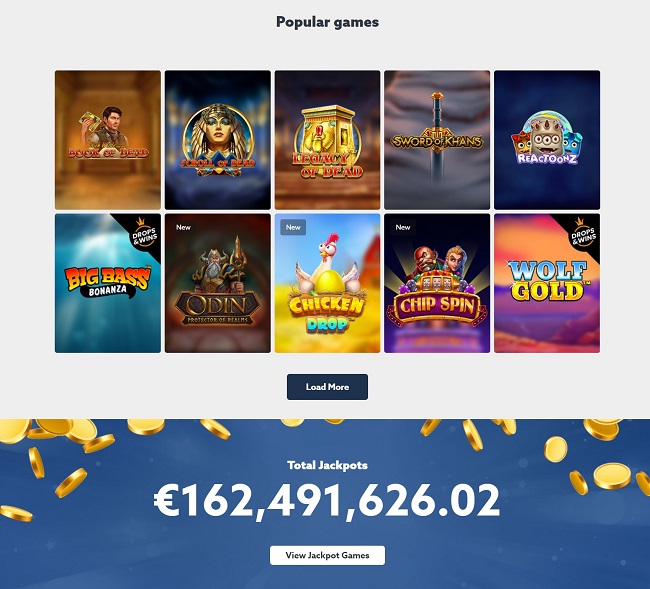Open the Book of Dead game
This screenshot has height=589, width=650.
[108, 140]
